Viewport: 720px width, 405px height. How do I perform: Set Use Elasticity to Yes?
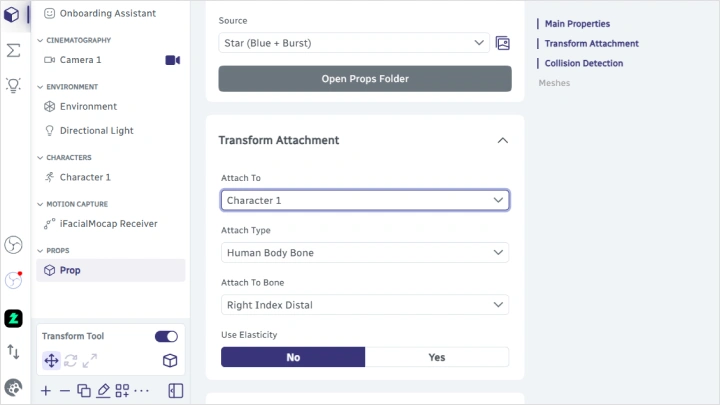(437, 357)
